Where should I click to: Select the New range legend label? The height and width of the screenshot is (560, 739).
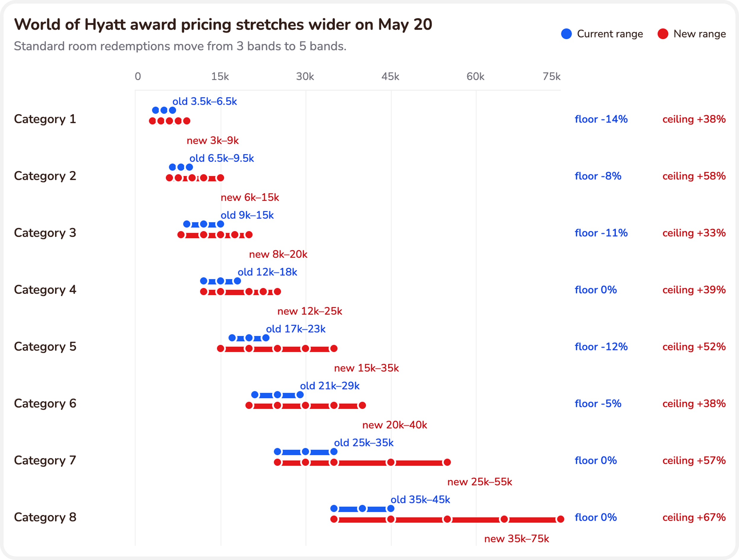point(700,34)
